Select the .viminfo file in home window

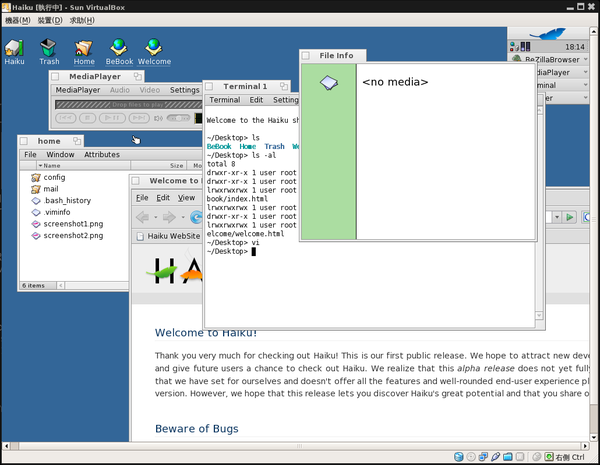click(57, 212)
